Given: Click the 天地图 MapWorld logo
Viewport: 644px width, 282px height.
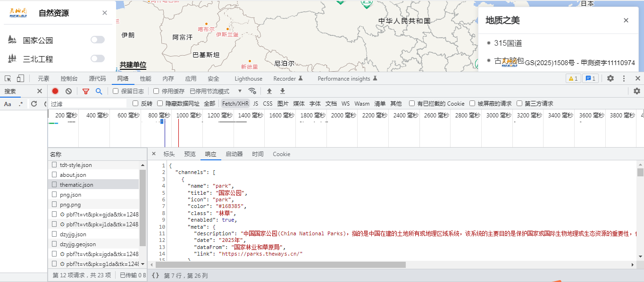Looking at the screenshot, I should [x=18, y=13].
